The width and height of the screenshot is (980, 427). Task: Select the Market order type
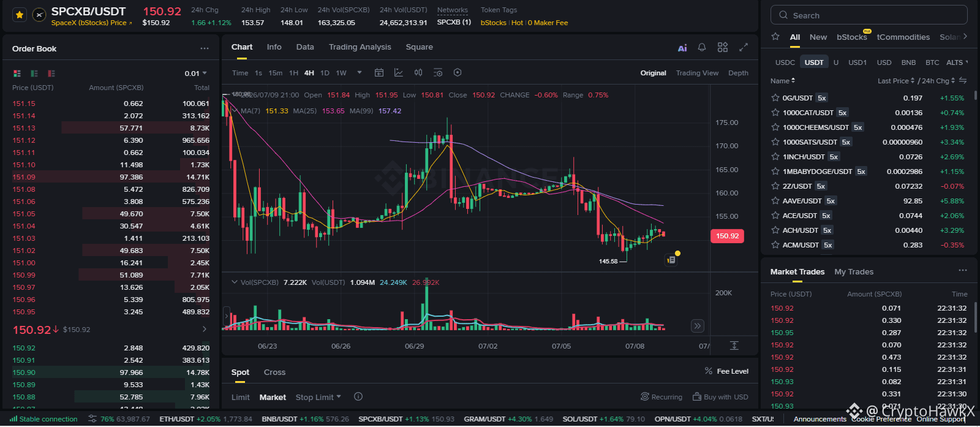point(273,398)
